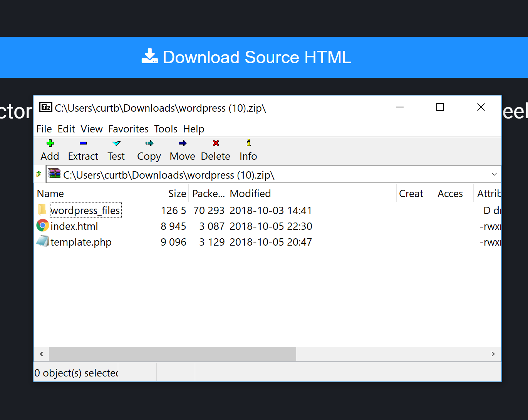Sort by the Modified column header
528x420 pixels.
pyautogui.click(x=312, y=194)
